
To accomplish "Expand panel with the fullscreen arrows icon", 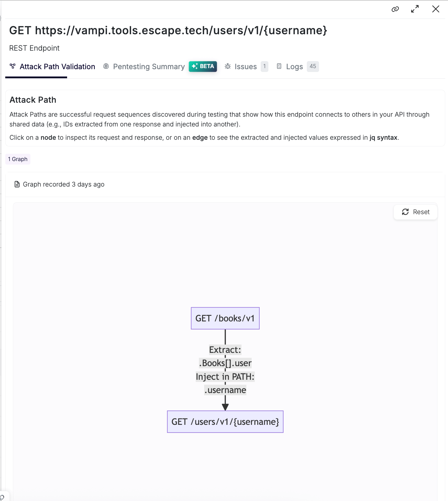I will [x=415, y=9].
